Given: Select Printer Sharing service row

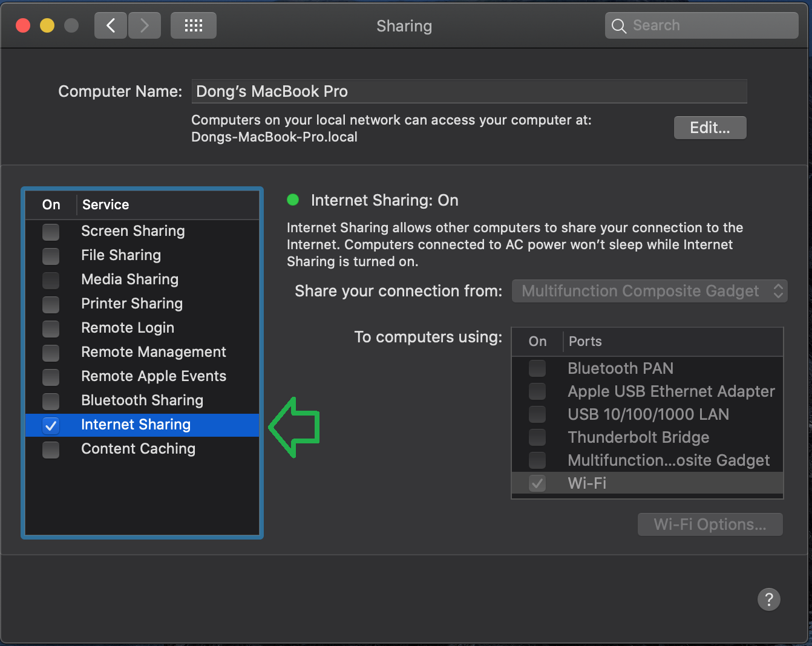Looking at the screenshot, I should click(142, 304).
